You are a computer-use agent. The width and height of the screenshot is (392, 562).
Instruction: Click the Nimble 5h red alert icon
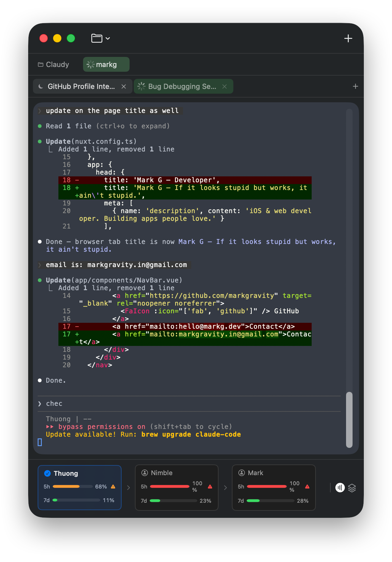[x=210, y=487]
